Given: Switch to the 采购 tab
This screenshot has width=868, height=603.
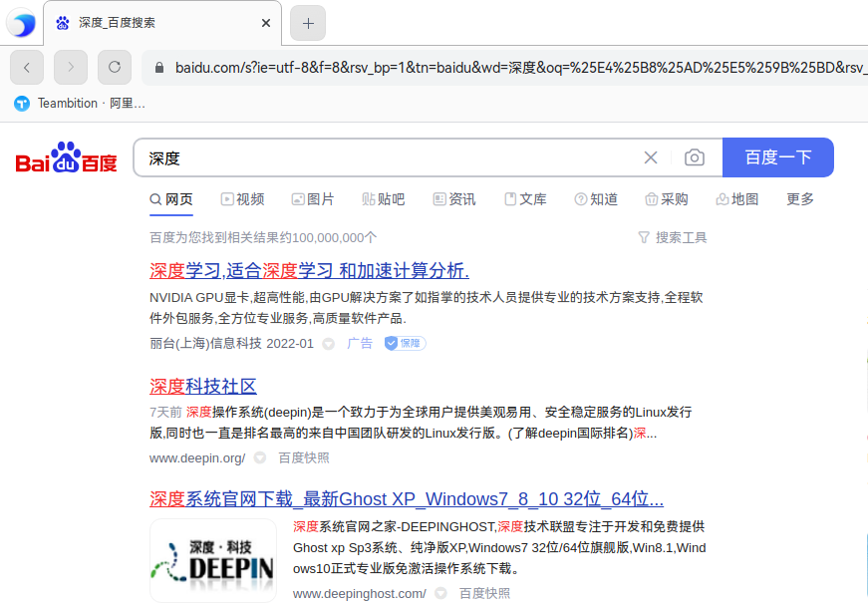Looking at the screenshot, I should 667,199.
